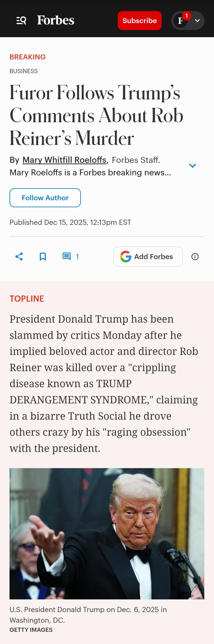
Task: Open the info icon beside Add Forbes
Action: tap(195, 257)
